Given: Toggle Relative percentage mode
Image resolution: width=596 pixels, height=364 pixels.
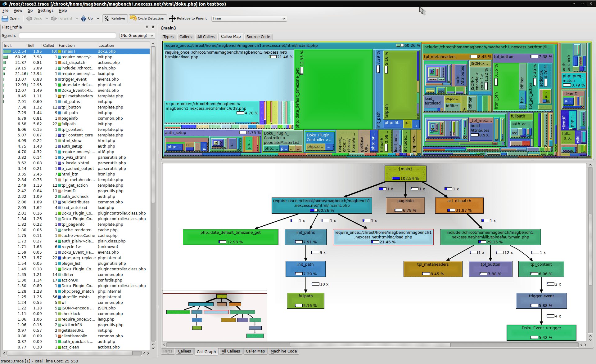Looking at the screenshot, I should 115,19.
